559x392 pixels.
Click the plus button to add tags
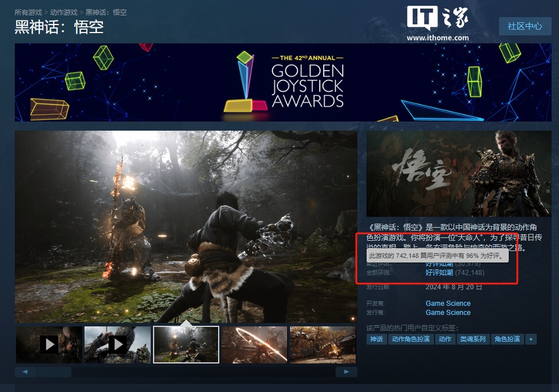[x=531, y=339]
